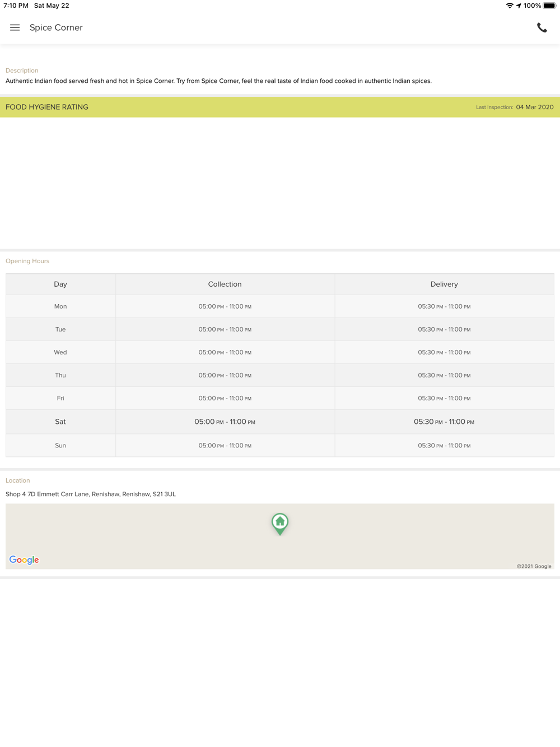Image resolution: width=560 pixels, height=747 pixels.
Task: Tap the battery indicator
Action: [550, 6]
